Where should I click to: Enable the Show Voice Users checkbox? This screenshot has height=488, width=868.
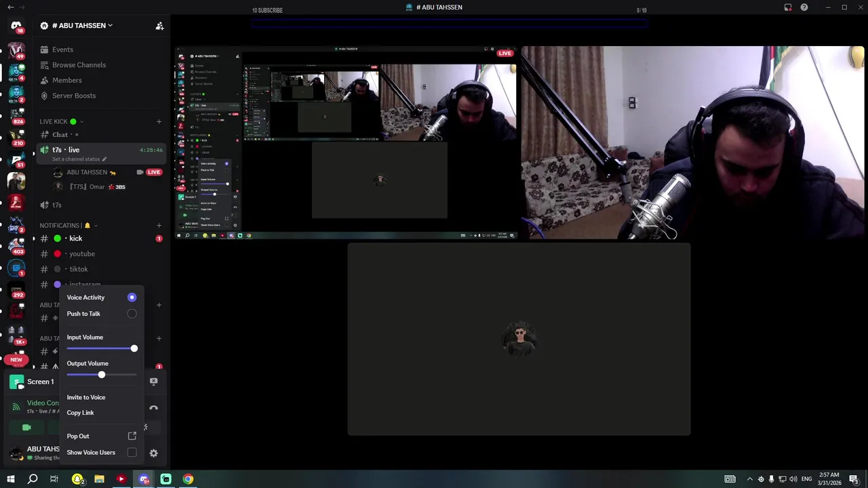click(132, 453)
